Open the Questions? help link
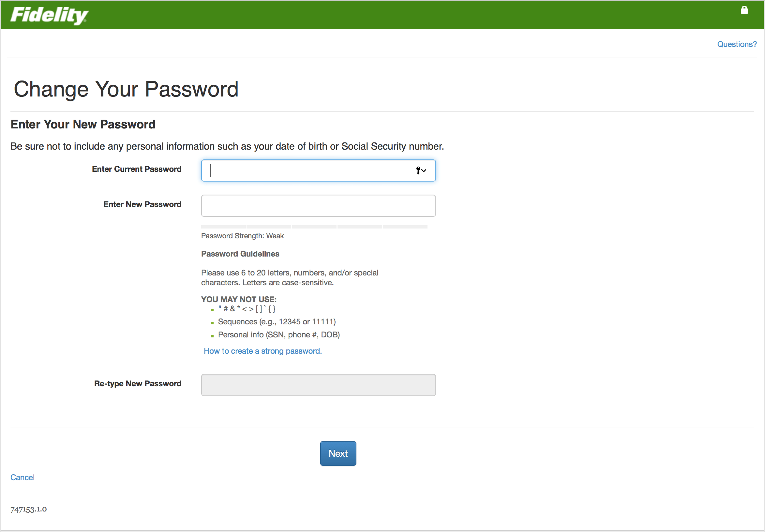The width and height of the screenshot is (765, 532). (x=736, y=44)
